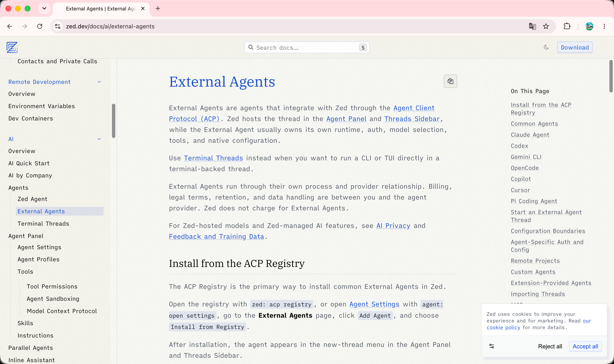Open site information icon in address bar
This screenshot has height=364, width=614.
click(58, 26)
